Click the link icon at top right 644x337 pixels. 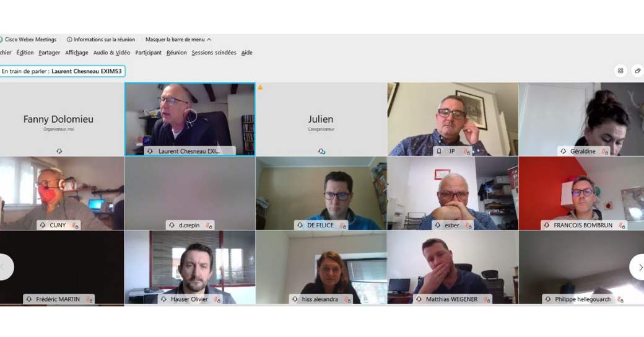(638, 71)
